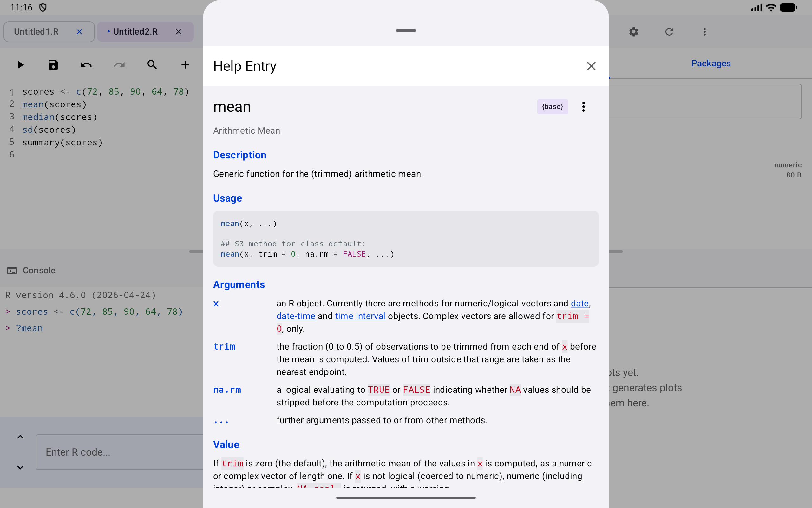This screenshot has width=812, height=508.
Task: Click the previous command up chevron
Action: 20,437
